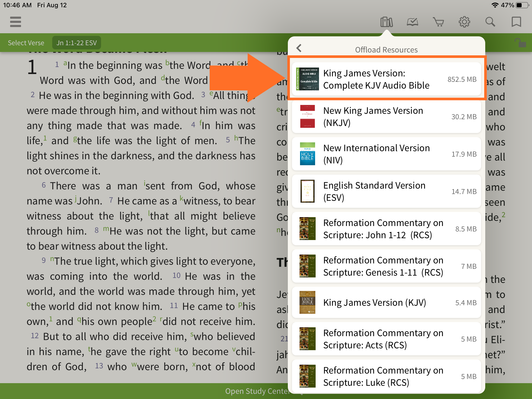532x399 pixels.
Task: Open the library books icon
Action: coord(386,22)
